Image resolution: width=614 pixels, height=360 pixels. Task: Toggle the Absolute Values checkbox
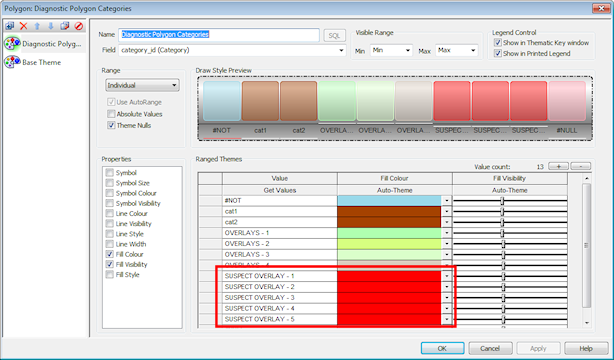tap(111, 114)
